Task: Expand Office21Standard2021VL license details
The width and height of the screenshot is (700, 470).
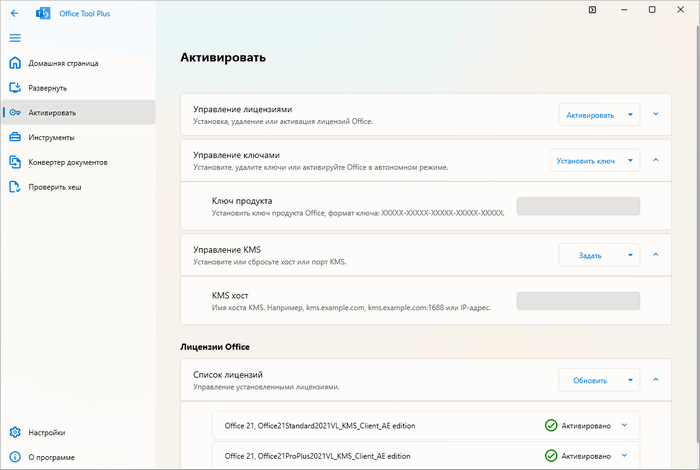Action: pyautogui.click(x=624, y=425)
